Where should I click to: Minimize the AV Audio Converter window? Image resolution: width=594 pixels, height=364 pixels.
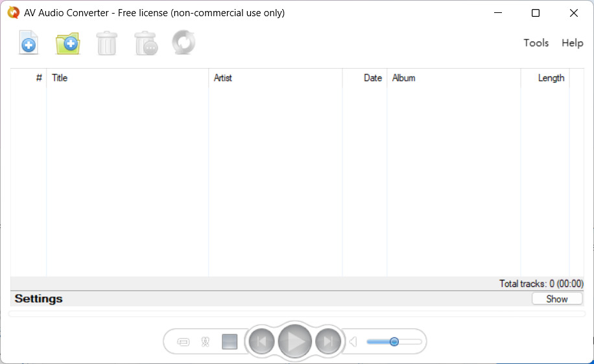[x=498, y=13]
